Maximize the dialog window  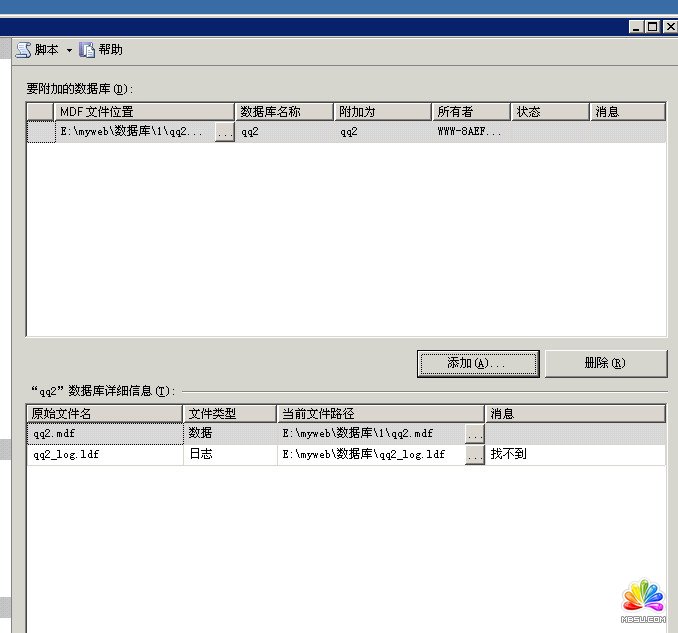(x=652, y=27)
